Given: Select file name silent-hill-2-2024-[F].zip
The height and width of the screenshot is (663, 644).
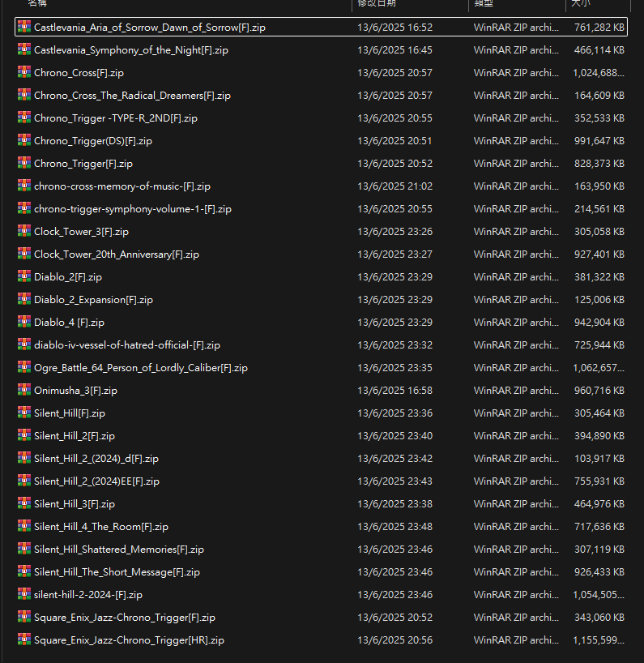Looking at the screenshot, I should pos(88,595).
